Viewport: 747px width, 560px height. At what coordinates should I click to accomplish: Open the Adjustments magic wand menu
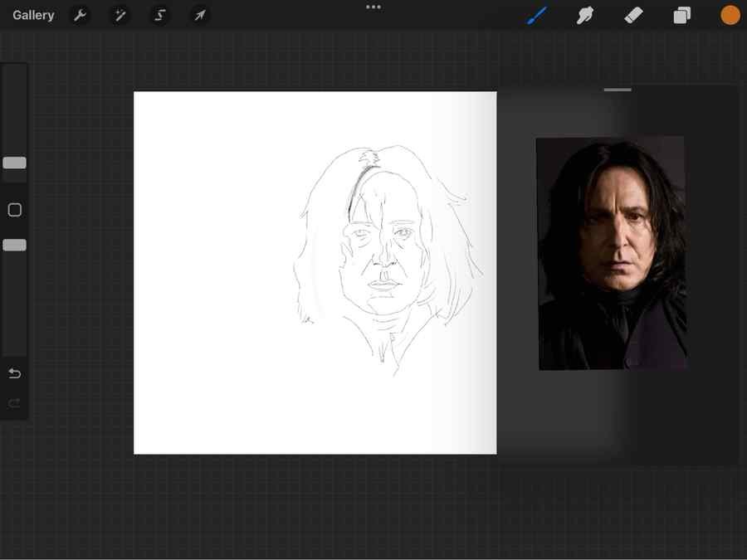(x=120, y=15)
